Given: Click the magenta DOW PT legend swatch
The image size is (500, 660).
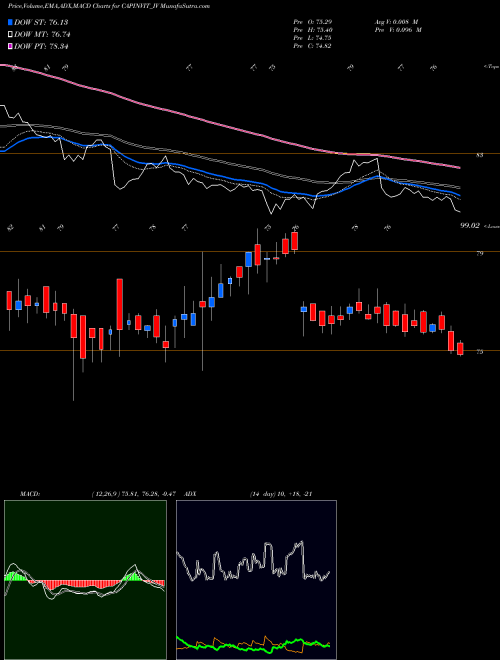Looking at the screenshot, I should click(10, 46).
